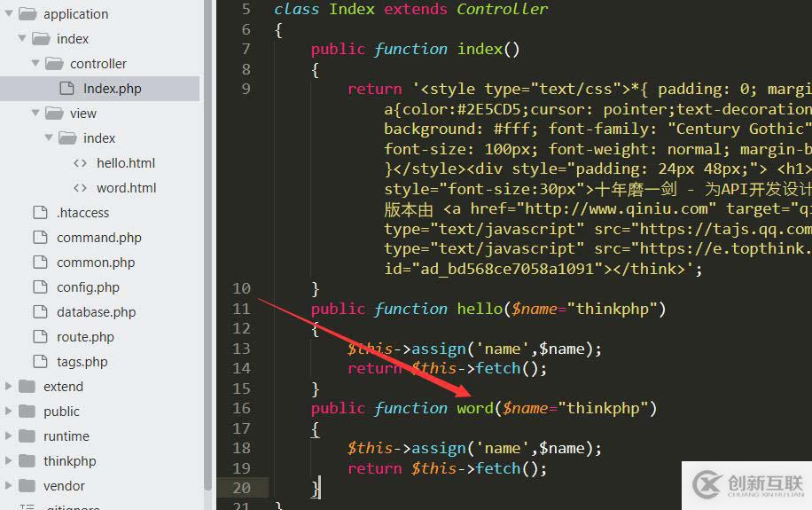The image size is (812, 510).
Task: Open word.html in the sidebar
Action: pyautogui.click(x=127, y=188)
